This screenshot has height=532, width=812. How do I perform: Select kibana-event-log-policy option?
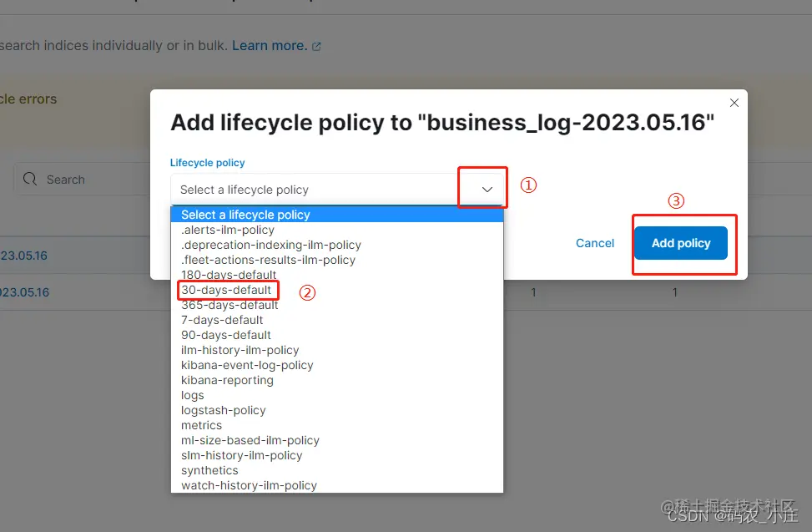click(337, 365)
